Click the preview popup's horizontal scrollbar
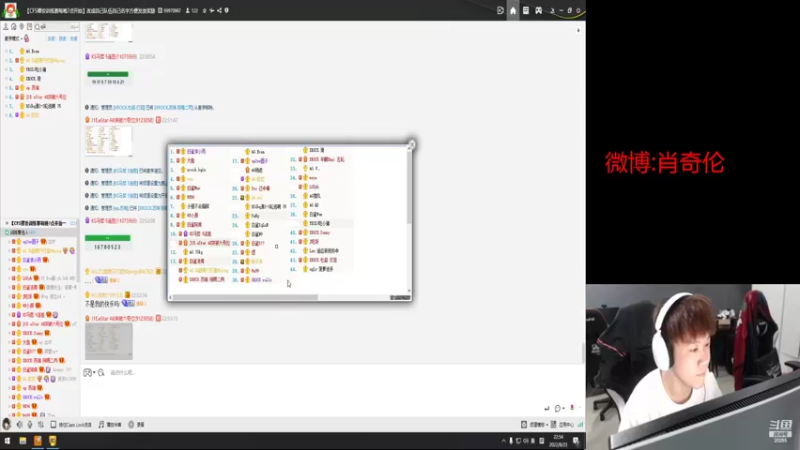This screenshot has width=800, height=450. pos(245,297)
